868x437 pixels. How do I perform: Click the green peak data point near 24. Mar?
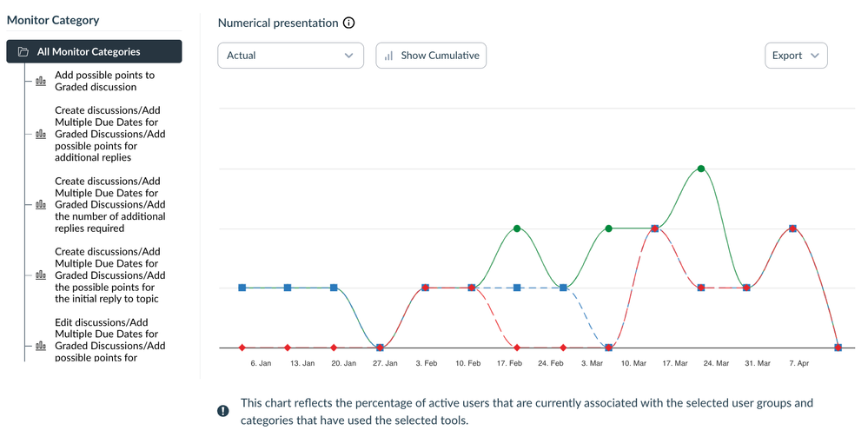701,169
